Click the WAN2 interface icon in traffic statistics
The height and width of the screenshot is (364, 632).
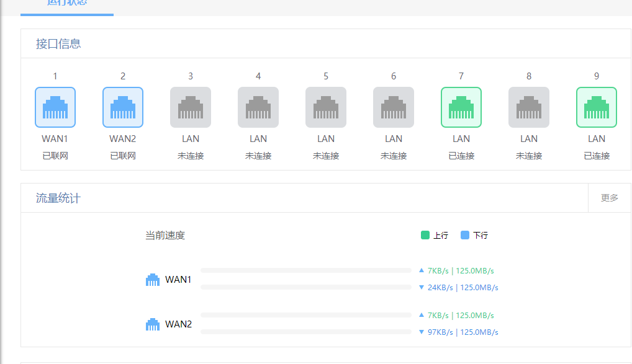click(x=152, y=324)
